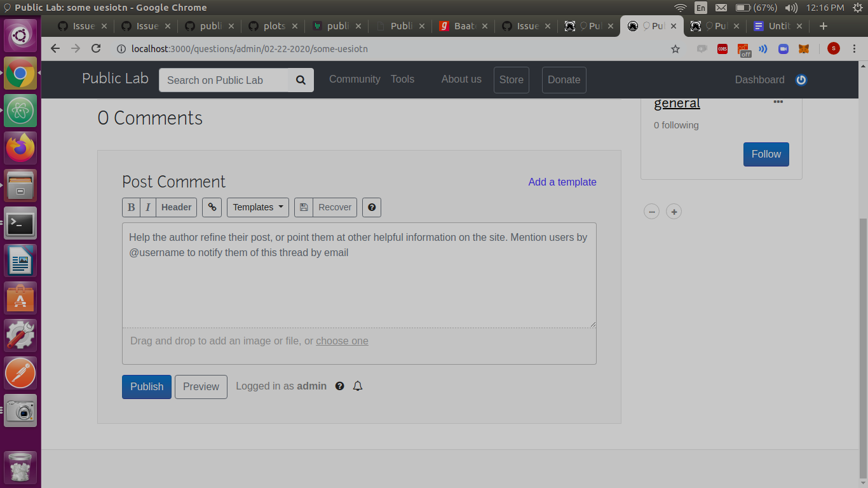Open the CORS extension icon

point(722,49)
